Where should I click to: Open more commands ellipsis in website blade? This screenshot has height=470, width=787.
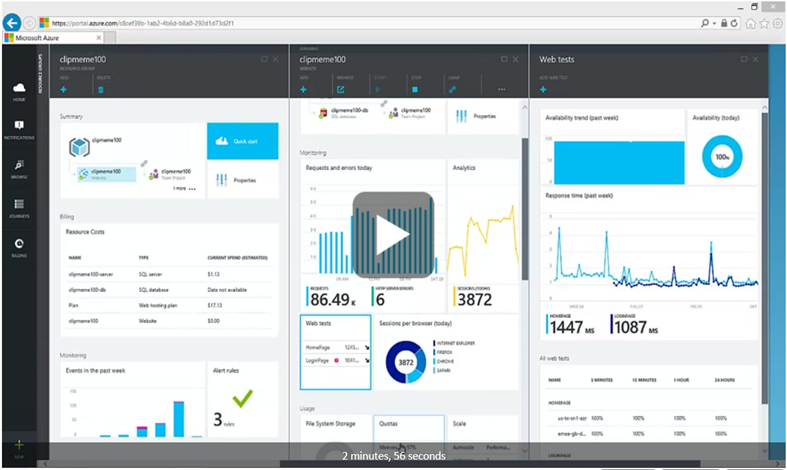point(501,89)
